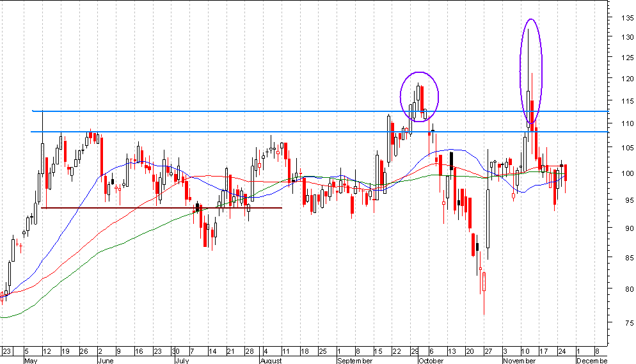Select the November 10 date tick
Screen dimensions: 636x364
point(525,351)
